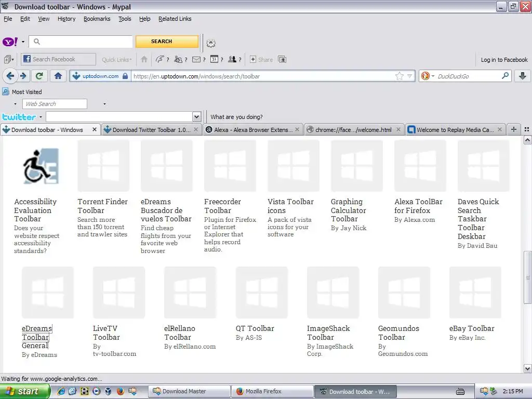Click the DuckDuckGo search magnifier
This screenshot has width=532, height=399.
click(505, 76)
